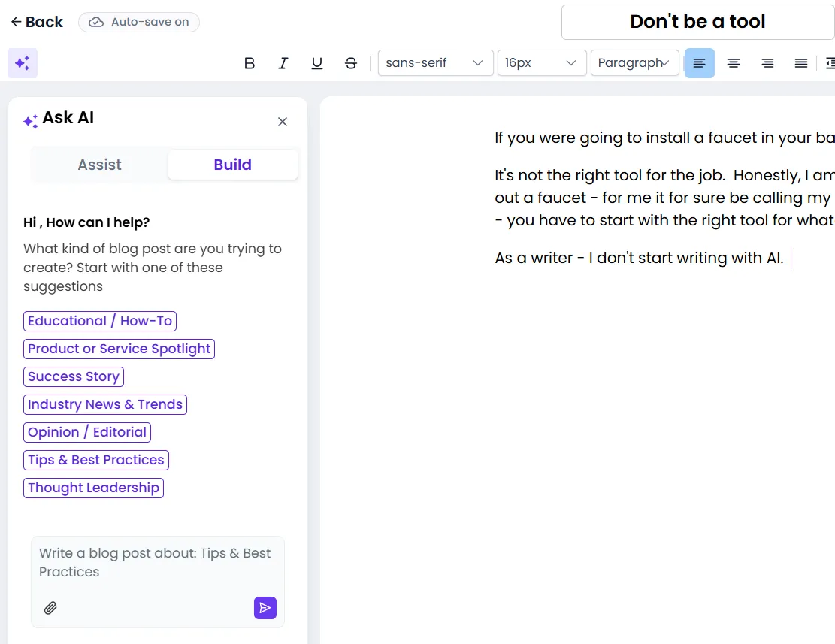
Task: Toggle underline formatting
Action: (317, 63)
